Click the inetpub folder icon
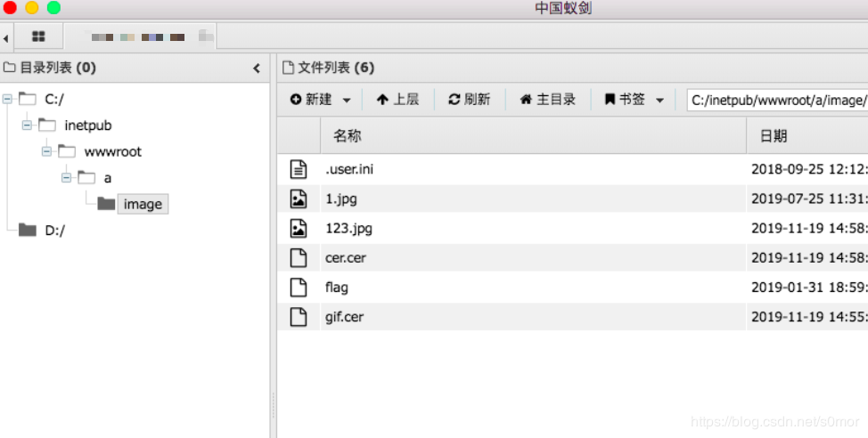Screen dimensions: 868x438 (47, 125)
